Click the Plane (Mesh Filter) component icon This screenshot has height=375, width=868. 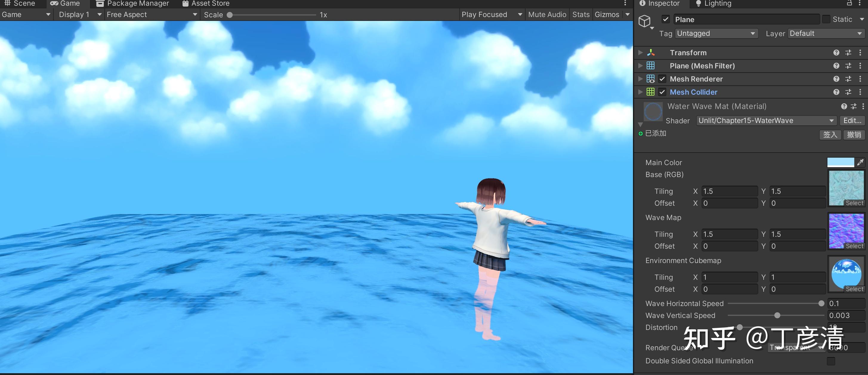tap(651, 65)
